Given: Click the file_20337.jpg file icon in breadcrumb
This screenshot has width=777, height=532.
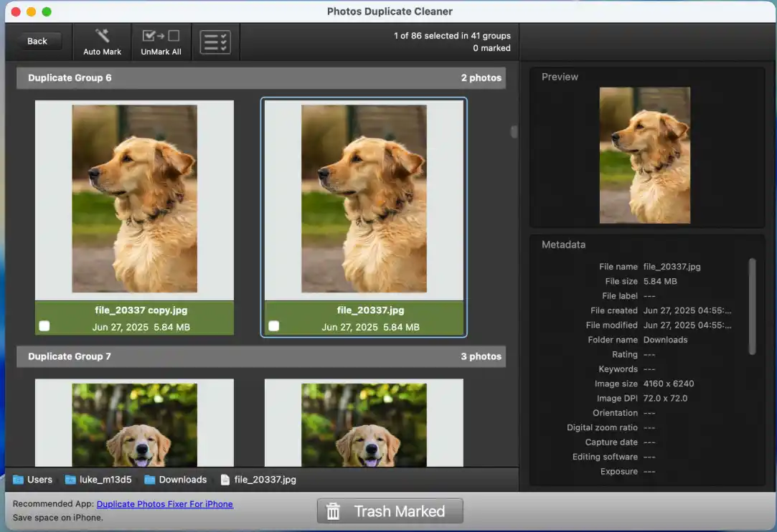Looking at the screenshot, I should pos(227,479).
